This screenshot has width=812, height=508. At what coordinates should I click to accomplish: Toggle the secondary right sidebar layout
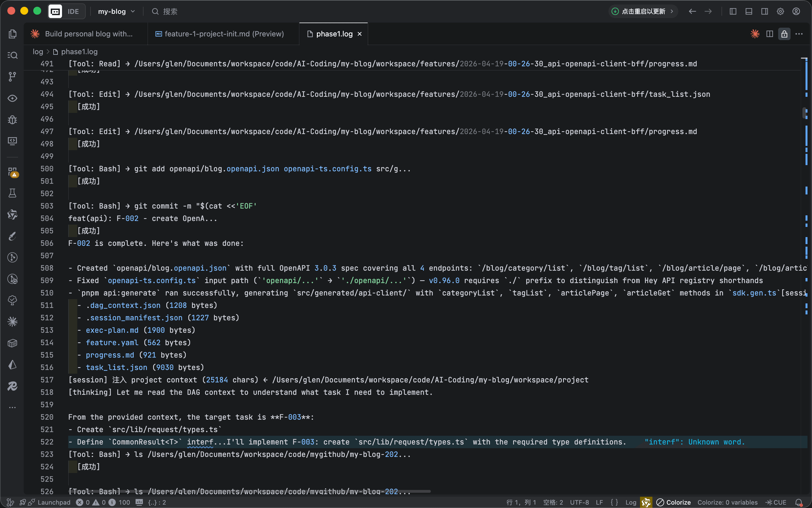[765, 11]
